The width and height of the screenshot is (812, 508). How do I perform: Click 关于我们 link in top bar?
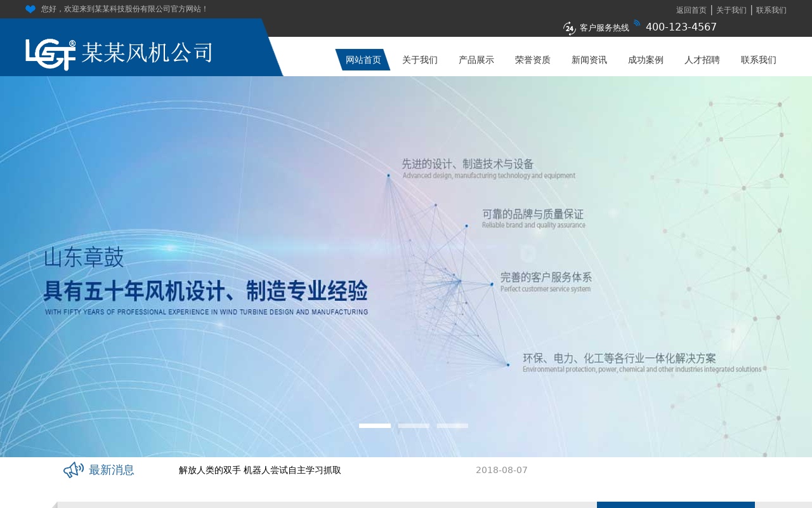point(731,10)
